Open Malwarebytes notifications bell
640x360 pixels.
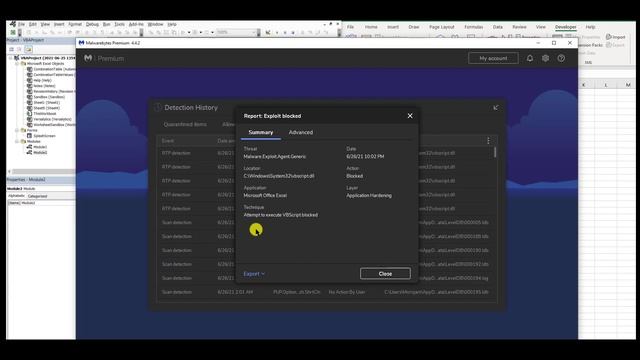tap(530, 58)
